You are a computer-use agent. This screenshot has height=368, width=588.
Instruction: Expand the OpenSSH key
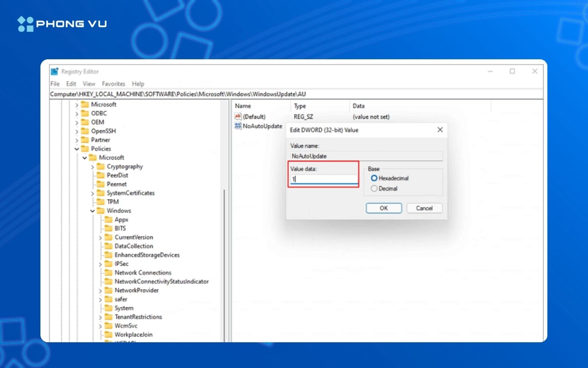pyautogui.click(x=77, y=131)
